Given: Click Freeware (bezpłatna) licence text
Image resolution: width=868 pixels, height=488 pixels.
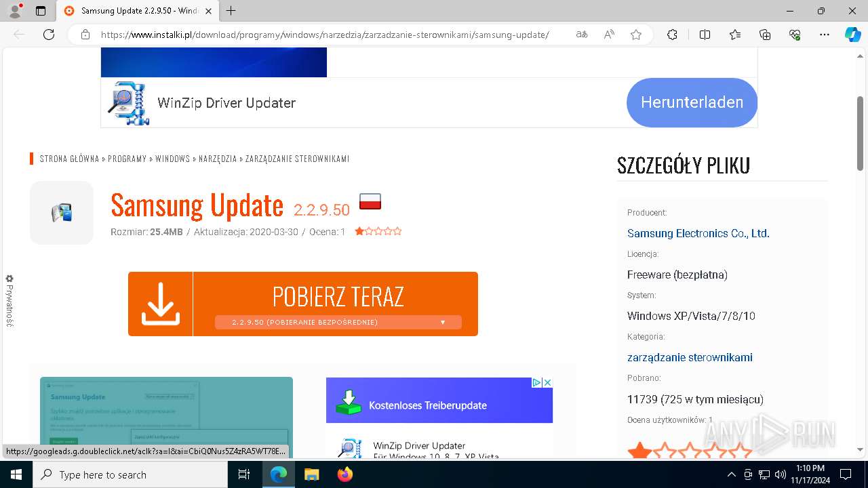Looking at the screenshot, I should coord(677,274).
